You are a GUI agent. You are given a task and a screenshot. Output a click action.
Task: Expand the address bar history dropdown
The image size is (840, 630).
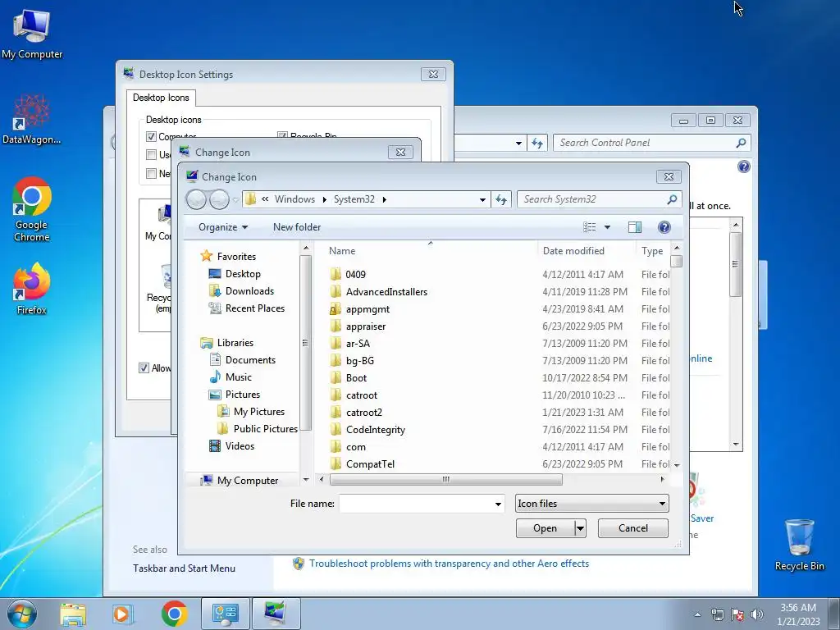point(482,200)
